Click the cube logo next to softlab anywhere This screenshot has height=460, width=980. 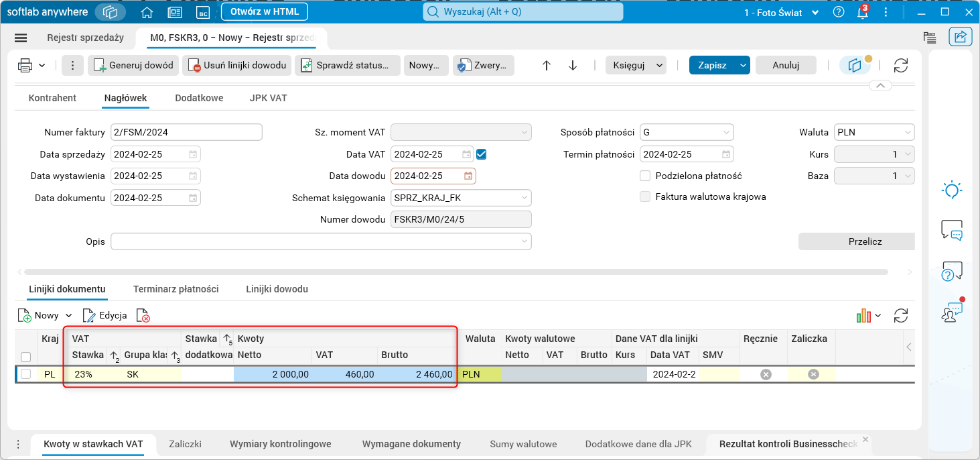point(111,12)
